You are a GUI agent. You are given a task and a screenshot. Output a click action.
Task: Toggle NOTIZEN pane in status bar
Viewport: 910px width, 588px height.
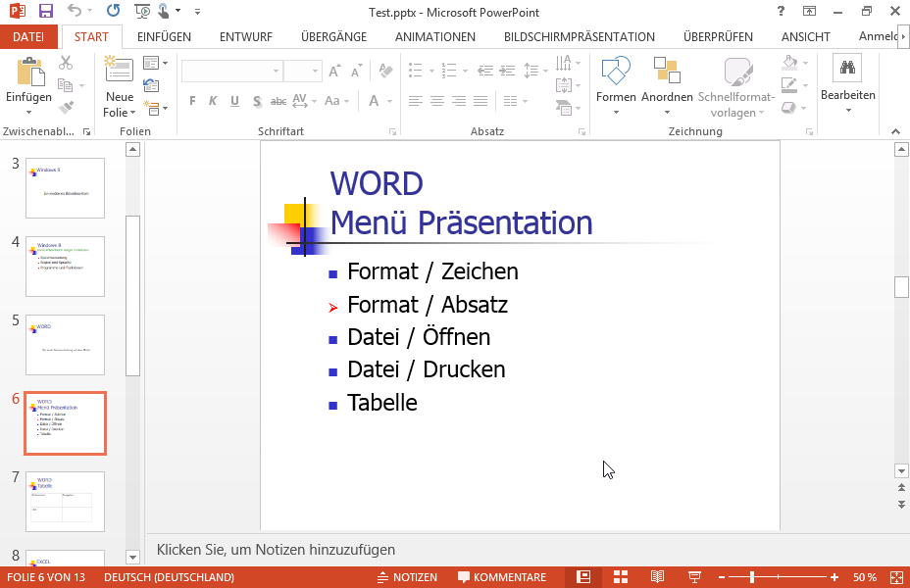tap(407, 577)
